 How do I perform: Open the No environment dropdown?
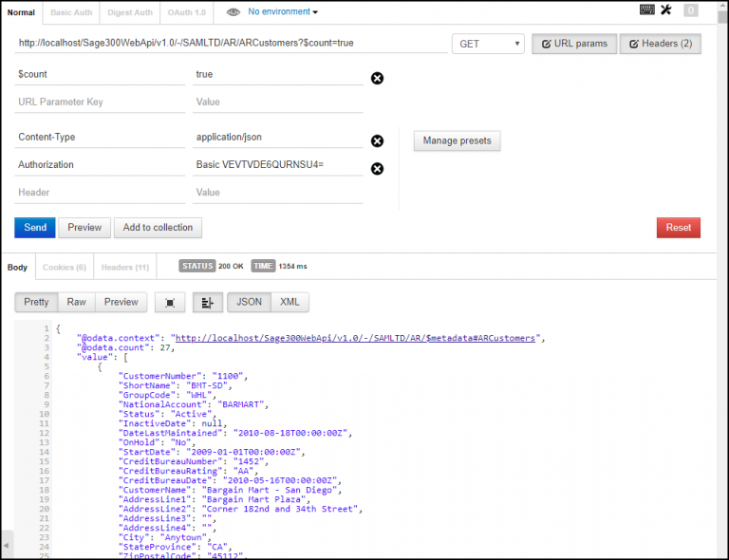[x=283, y=11]
